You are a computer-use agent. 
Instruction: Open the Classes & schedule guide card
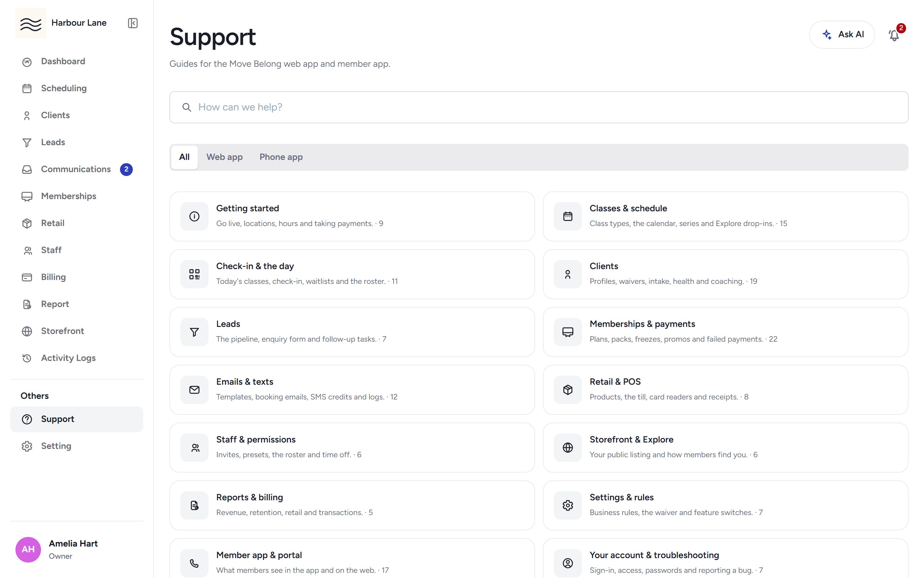tap(725, 216)
